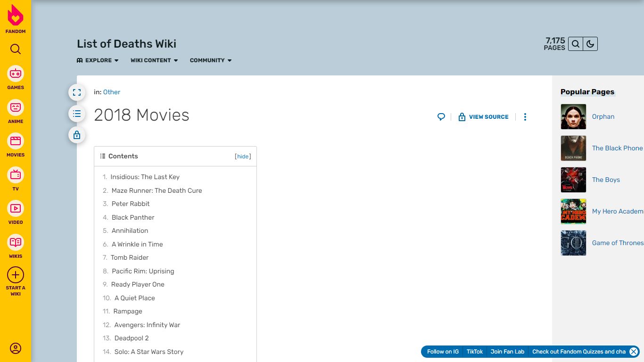The height and width of the screenshot is (362, 644).
Task: Open the Orphan popular page link
Action: click(x=603, y=116)
